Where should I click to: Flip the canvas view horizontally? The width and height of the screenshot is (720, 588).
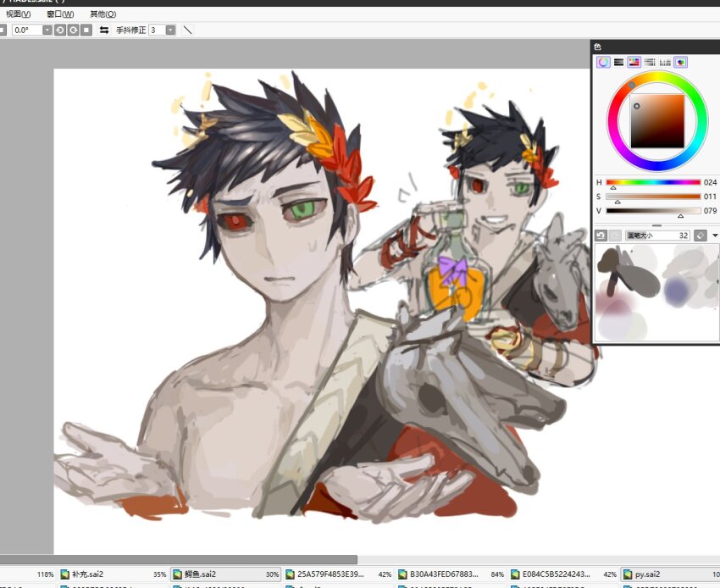coord(104,30)
